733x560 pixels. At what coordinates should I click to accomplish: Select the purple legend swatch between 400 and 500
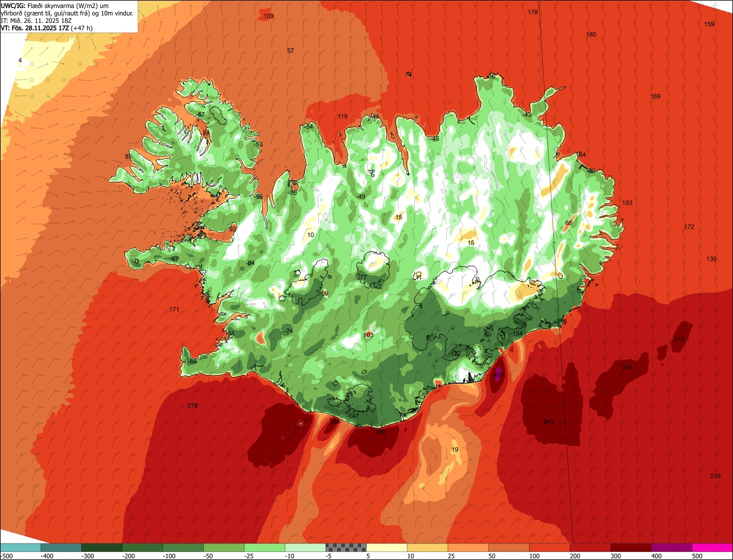[x=672, y=547]
